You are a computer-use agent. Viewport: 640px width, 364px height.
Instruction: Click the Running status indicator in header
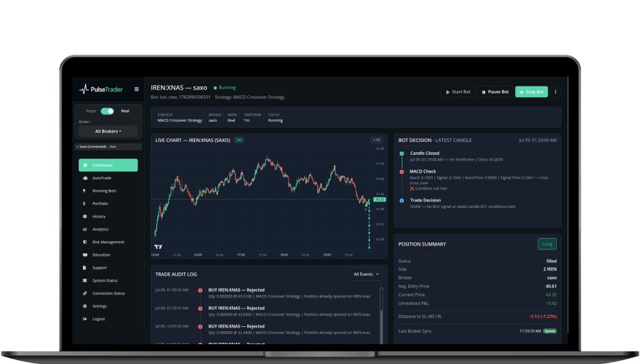tap(225, 88)
